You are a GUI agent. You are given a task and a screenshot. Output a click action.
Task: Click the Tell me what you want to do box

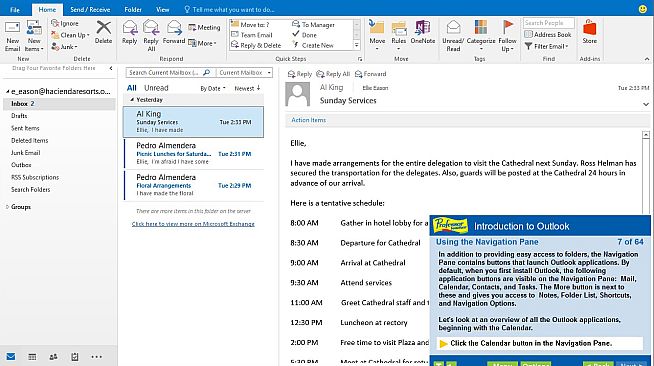pyautogui.click(x=229, y=9)
